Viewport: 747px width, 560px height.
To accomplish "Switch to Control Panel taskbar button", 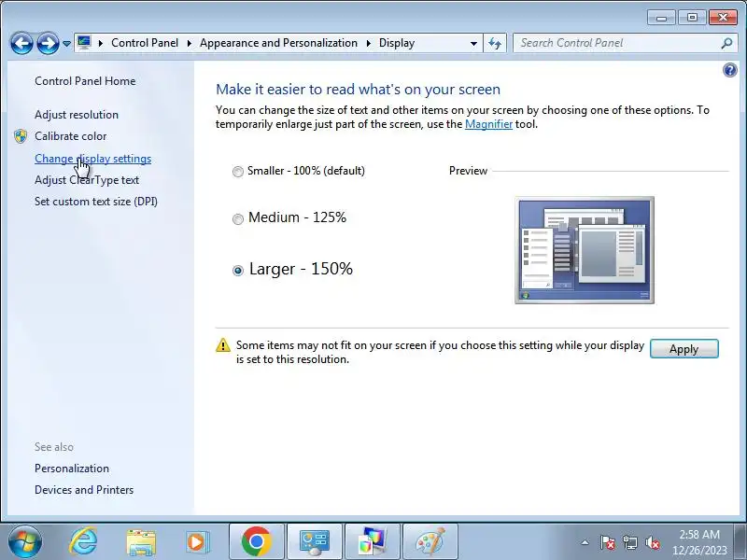I will (x=314, y=542).
